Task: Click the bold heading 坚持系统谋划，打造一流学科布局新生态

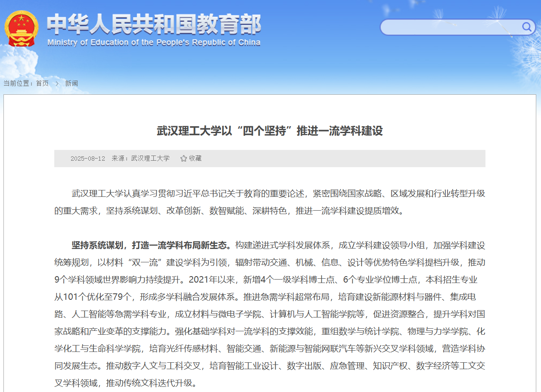Action: [152, 246]
